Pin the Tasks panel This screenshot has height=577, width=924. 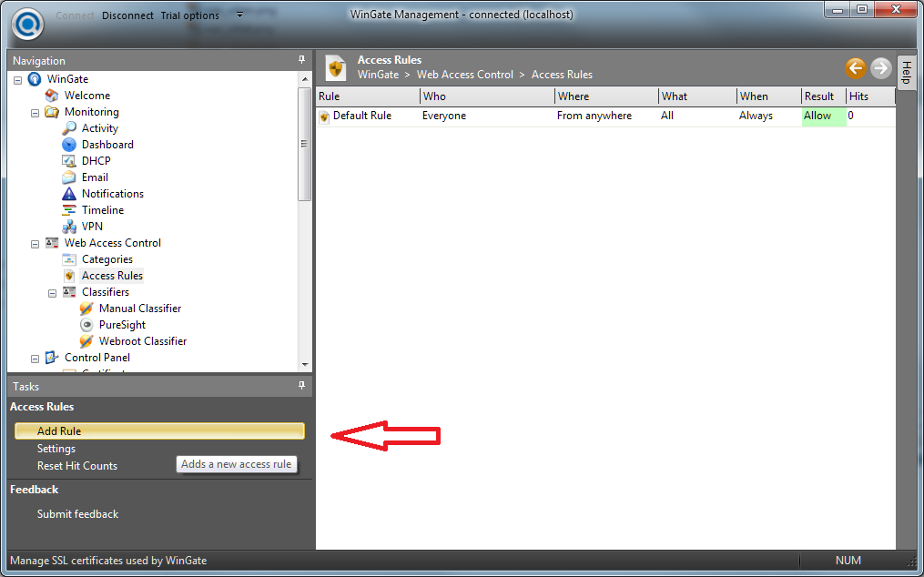tap(301, 386)
